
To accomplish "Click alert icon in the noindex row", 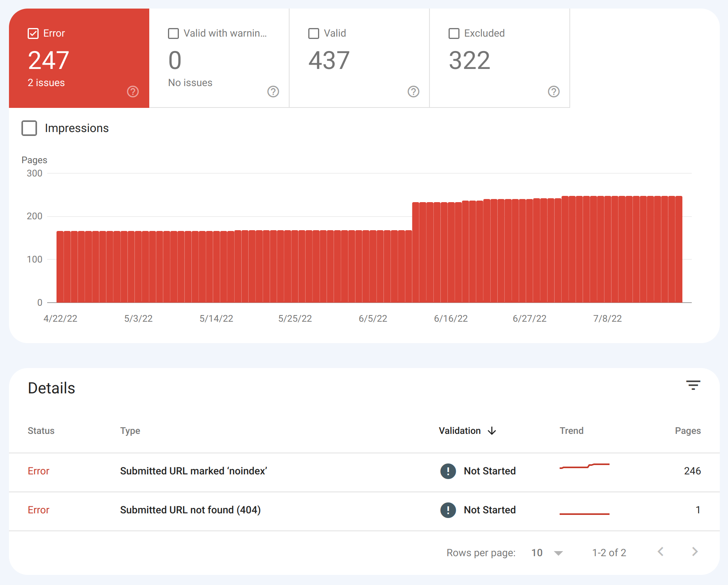I will pos(448,471).
